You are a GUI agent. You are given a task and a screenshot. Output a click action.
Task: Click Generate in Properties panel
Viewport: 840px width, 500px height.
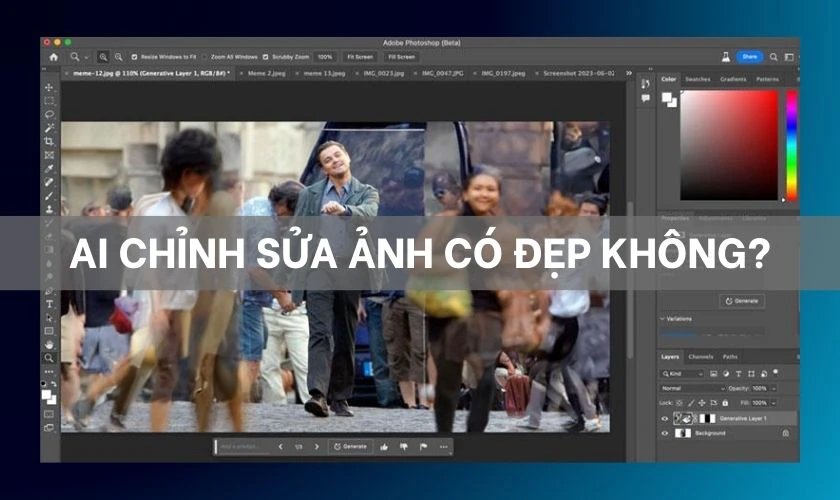(x=742, y=301)
